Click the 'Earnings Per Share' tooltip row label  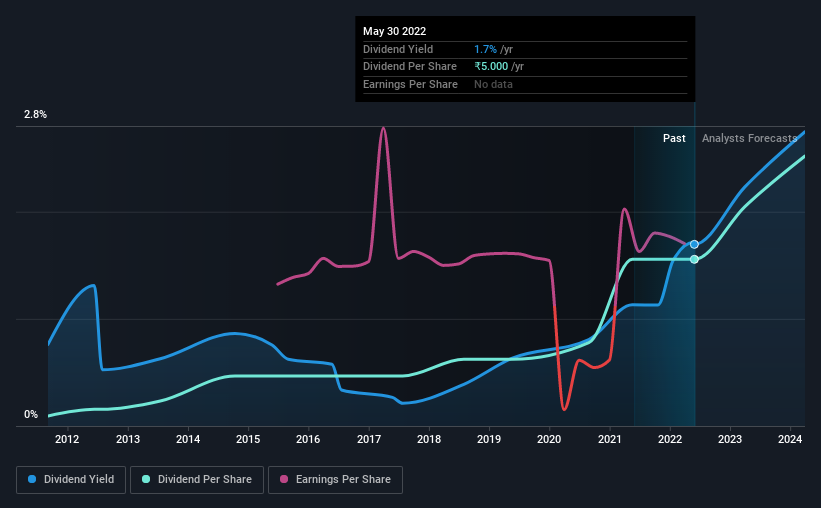tap(410, 84)
